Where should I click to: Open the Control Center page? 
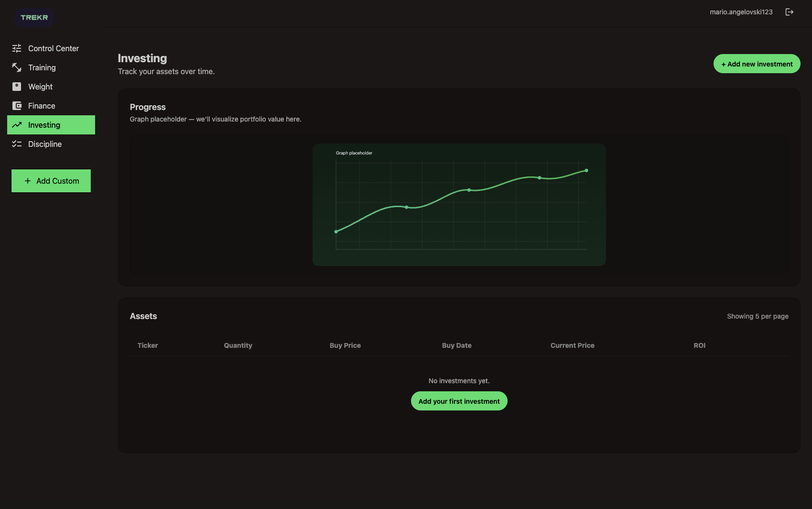(x=53, y=48)
